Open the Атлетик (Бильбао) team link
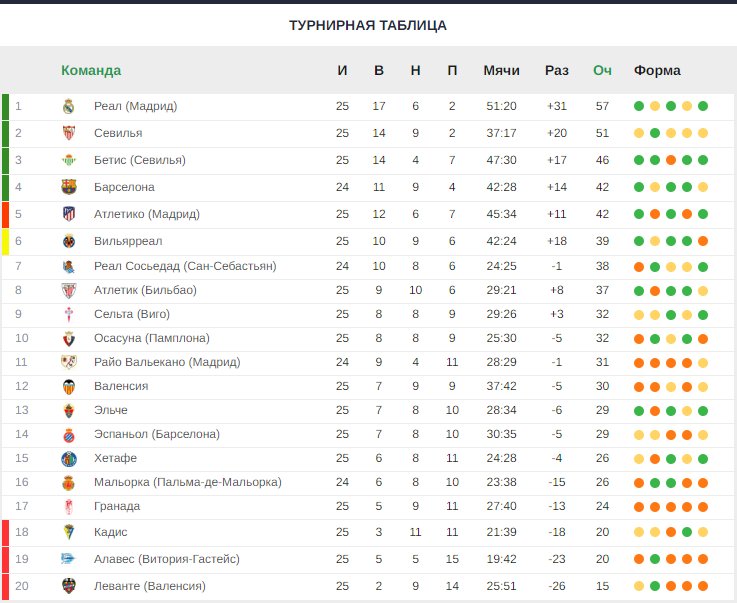The image size is (737, 603). click(x=145, y=290)
